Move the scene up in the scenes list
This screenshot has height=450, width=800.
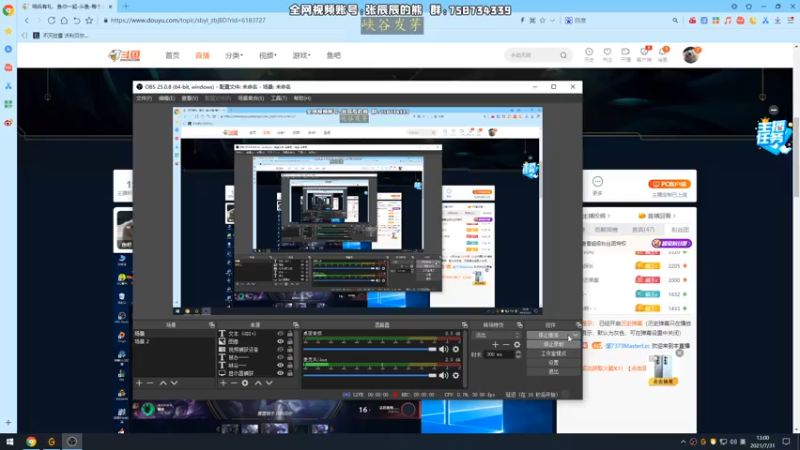pos(163,383)
